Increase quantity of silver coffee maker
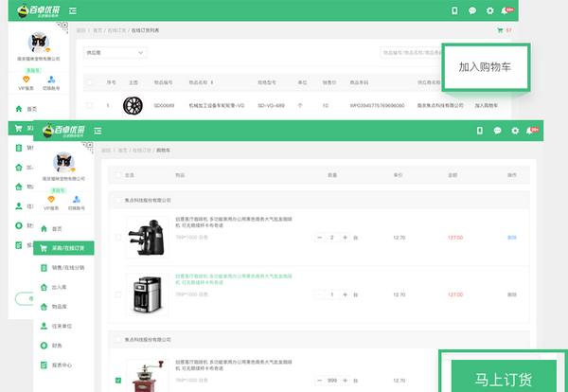This screenshot has height=392, width=568. (345, 294)
